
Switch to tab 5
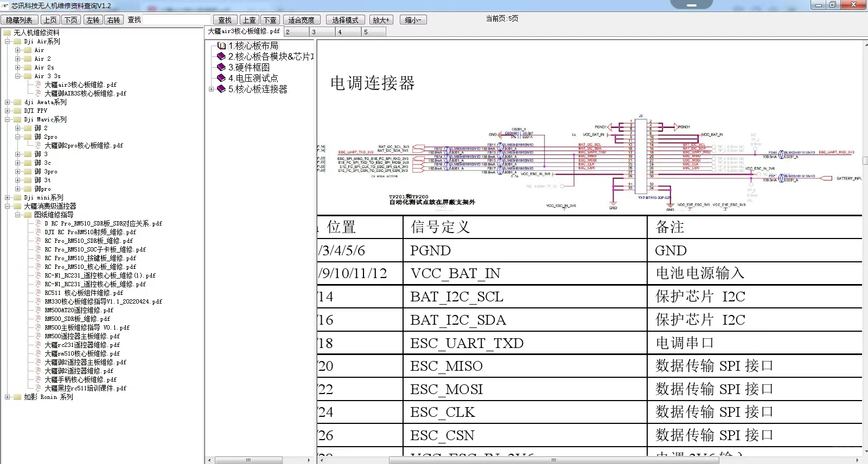(374, 32)
